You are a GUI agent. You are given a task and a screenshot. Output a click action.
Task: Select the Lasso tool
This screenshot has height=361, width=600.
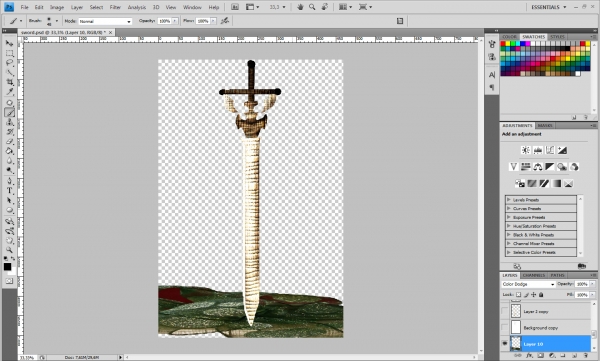point(9,63)
